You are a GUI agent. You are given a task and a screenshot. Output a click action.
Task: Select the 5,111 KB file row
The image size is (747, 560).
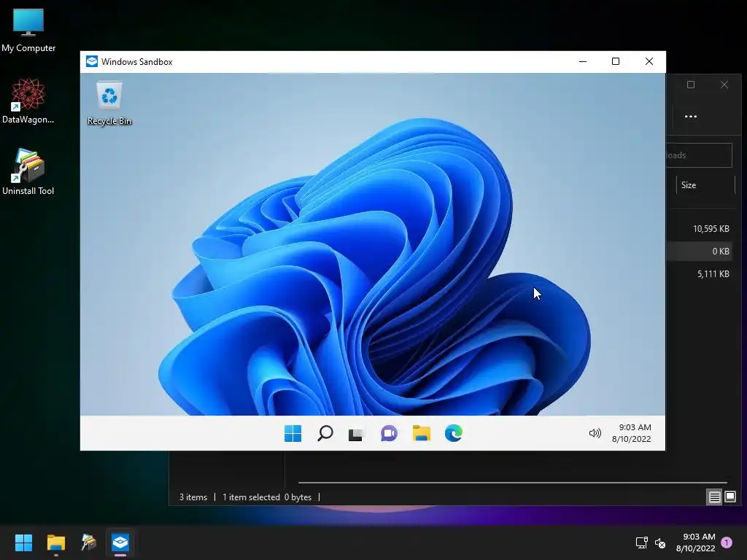[x=699, y=274]
